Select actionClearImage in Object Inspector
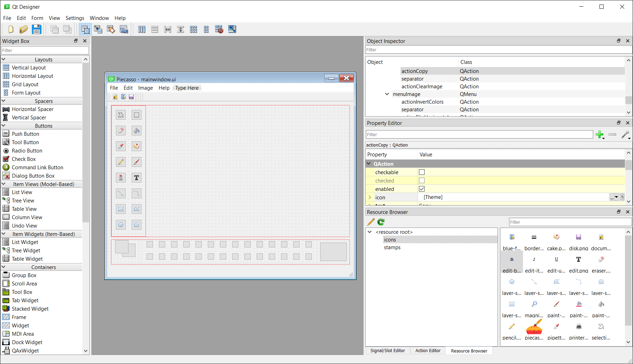Image resolution: width=633 pixels, height=364 pixels. [x=422, y=87]
